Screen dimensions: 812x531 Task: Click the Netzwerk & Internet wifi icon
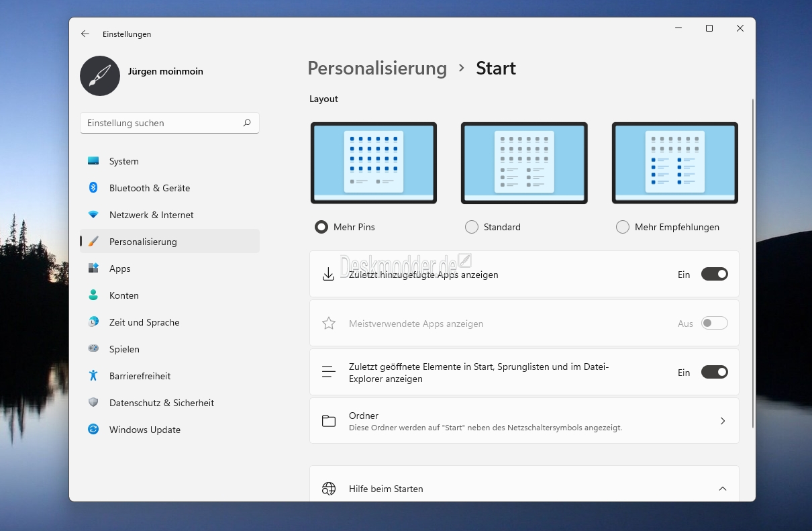point(93,215)
